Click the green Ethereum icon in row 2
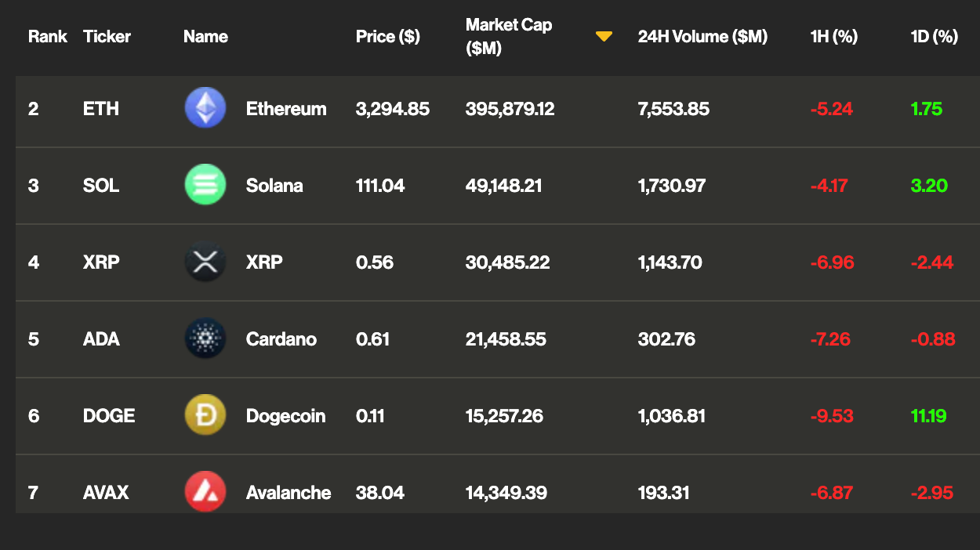 [x=205, y=109]
